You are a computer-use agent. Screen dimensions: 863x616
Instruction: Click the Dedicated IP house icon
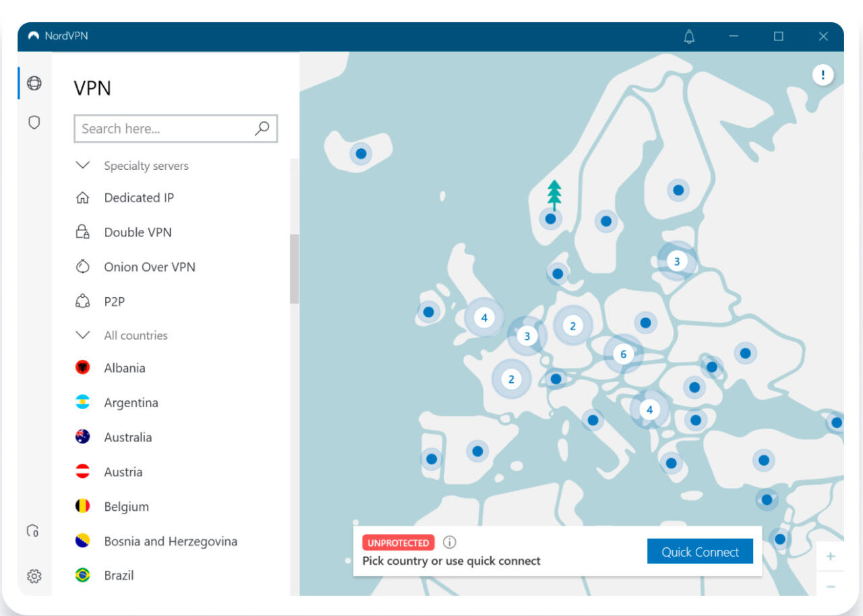click(82, 197)
